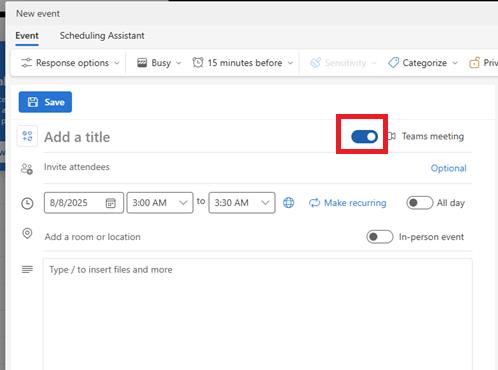Screen dimensions: 498x370
Task: Click the reminder alarm clock icon
Action: click(198, 63)
